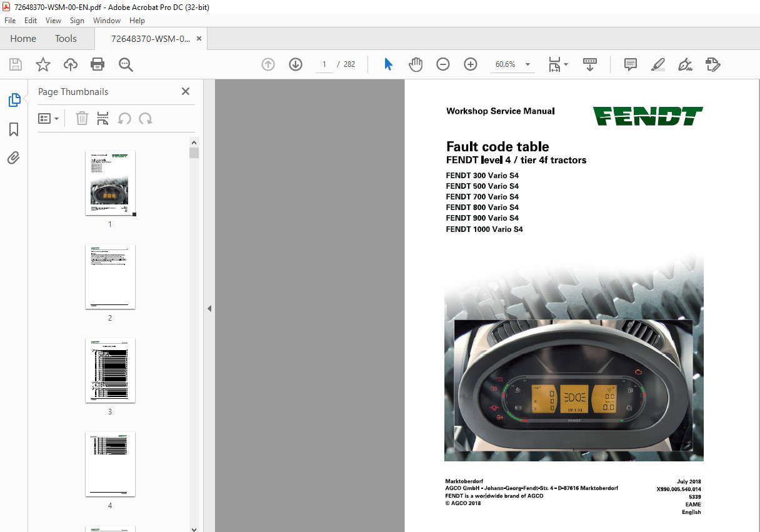Screen dimensions: 760x532
Task: Click the FENDT logo on page
Action: (x=648, y=116)
